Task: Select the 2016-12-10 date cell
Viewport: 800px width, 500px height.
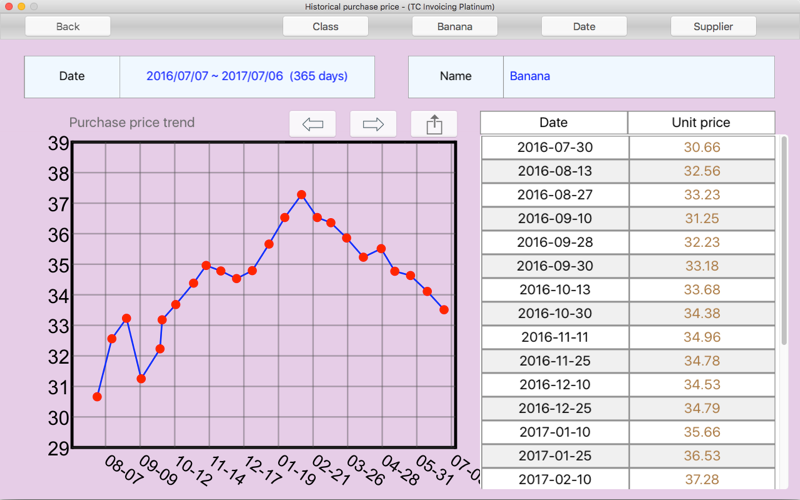Action: (x=555, y=385)
